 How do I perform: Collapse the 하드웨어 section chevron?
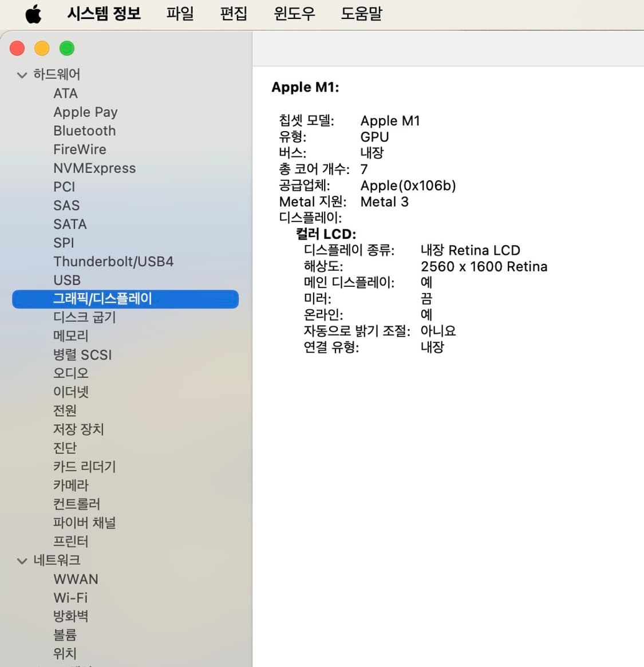coord(22,75)
